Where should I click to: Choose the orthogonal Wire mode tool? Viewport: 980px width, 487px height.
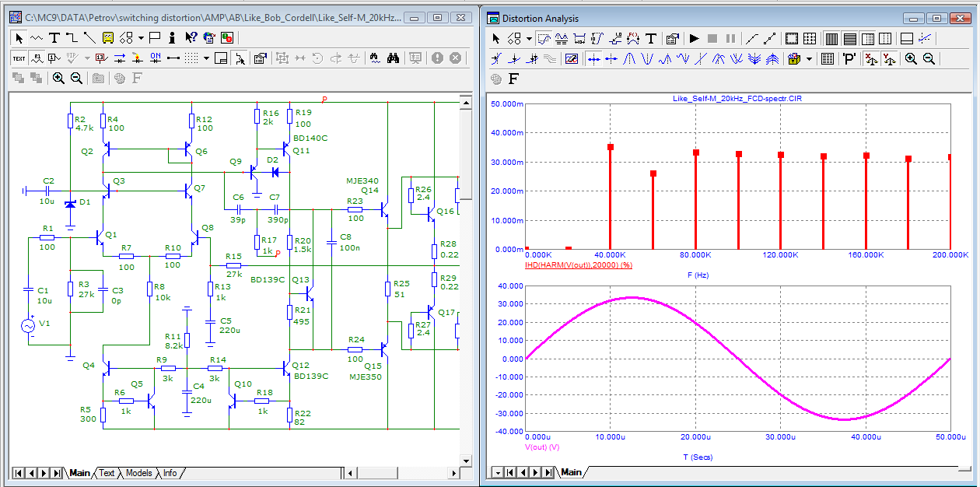point(72,37)
